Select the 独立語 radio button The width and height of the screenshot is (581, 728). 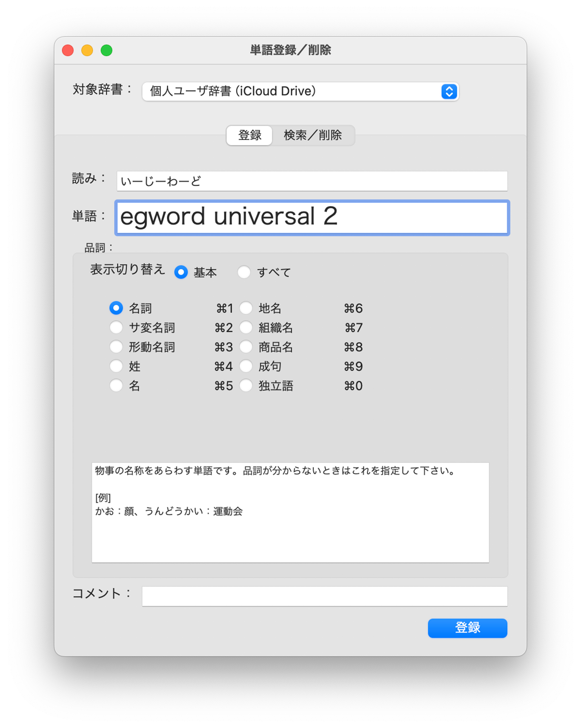pos(246,385)
